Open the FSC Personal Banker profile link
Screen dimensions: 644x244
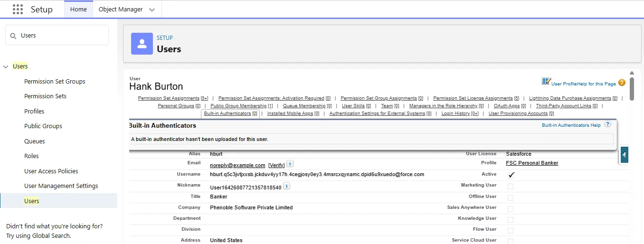click(x=532, y=163)
